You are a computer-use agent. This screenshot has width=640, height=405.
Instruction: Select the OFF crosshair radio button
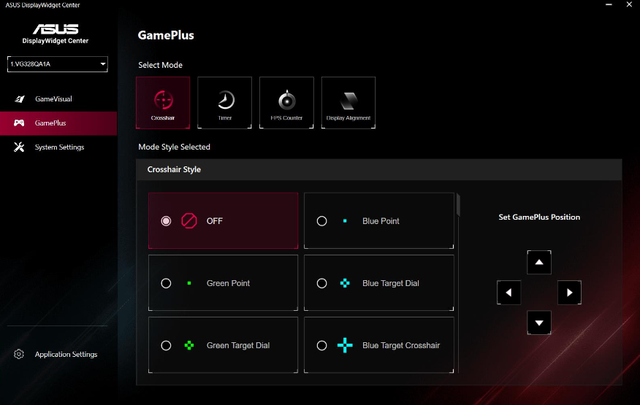pyautogui.click(x=166, y=221)
